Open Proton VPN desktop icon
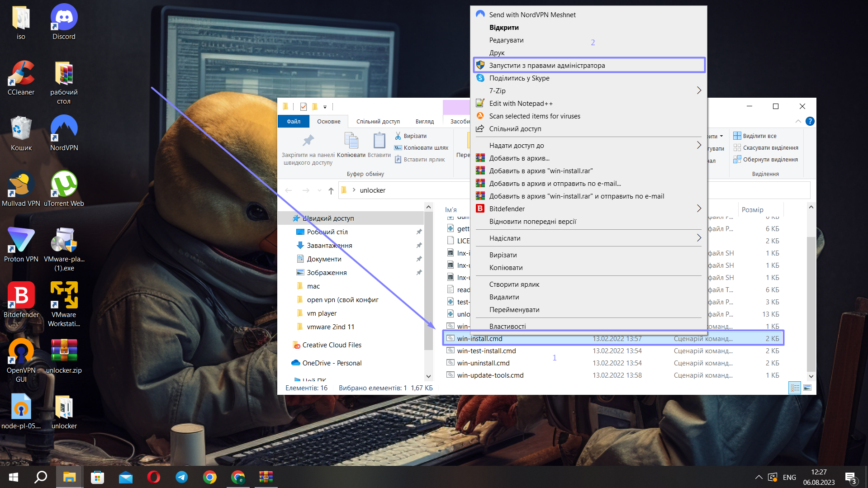The image size is (868, 488). point(21,245)
